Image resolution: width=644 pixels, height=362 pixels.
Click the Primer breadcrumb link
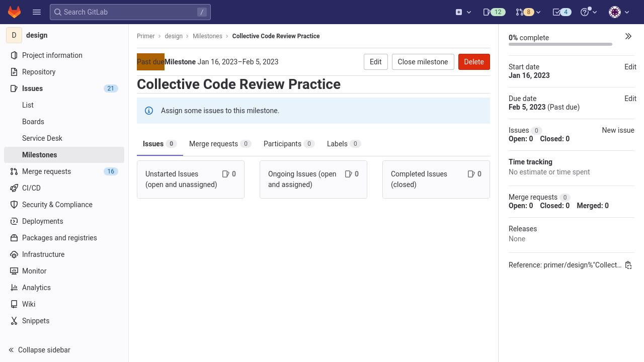click(x=146, y=36)
